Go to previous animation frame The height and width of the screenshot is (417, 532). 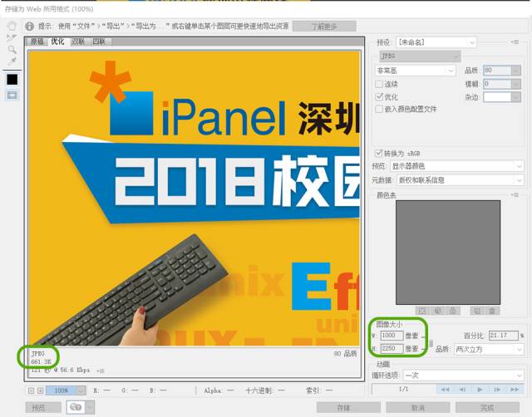tap(462, 390)
